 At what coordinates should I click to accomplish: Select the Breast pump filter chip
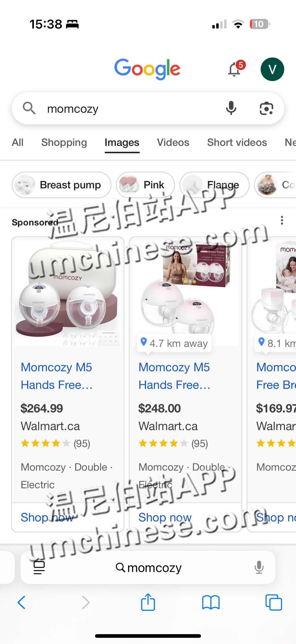(62, 185)
